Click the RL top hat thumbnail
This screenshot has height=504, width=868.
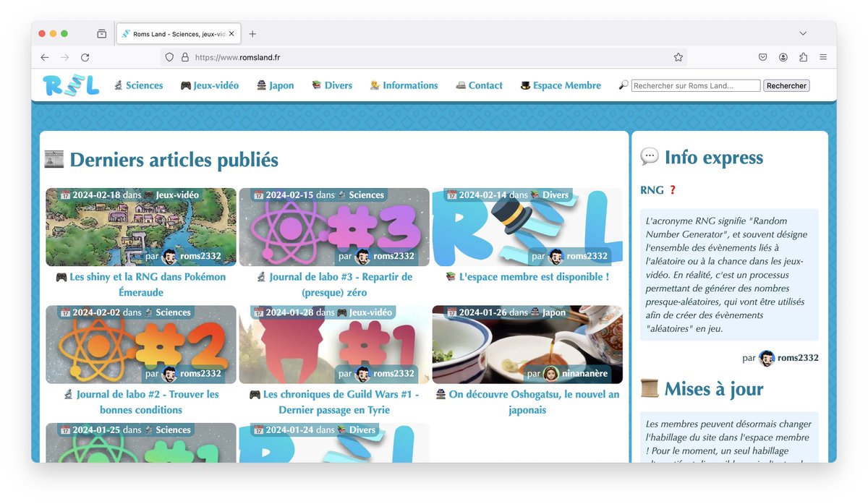point(527,227)
